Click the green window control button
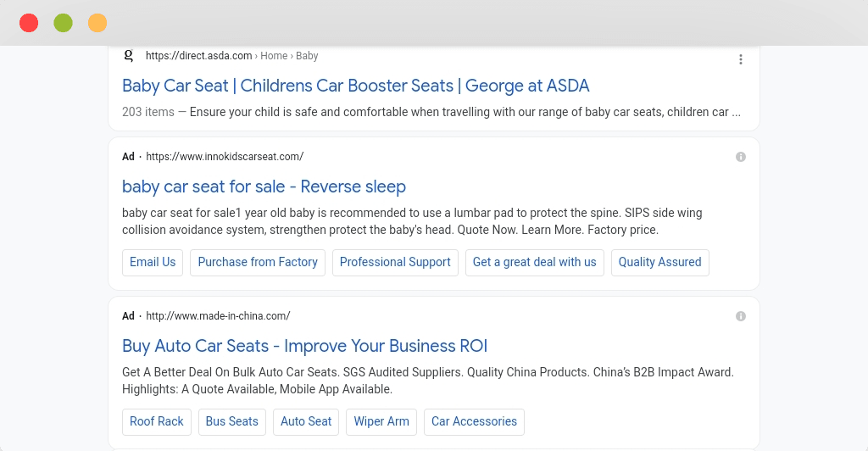 pos(63,23)
